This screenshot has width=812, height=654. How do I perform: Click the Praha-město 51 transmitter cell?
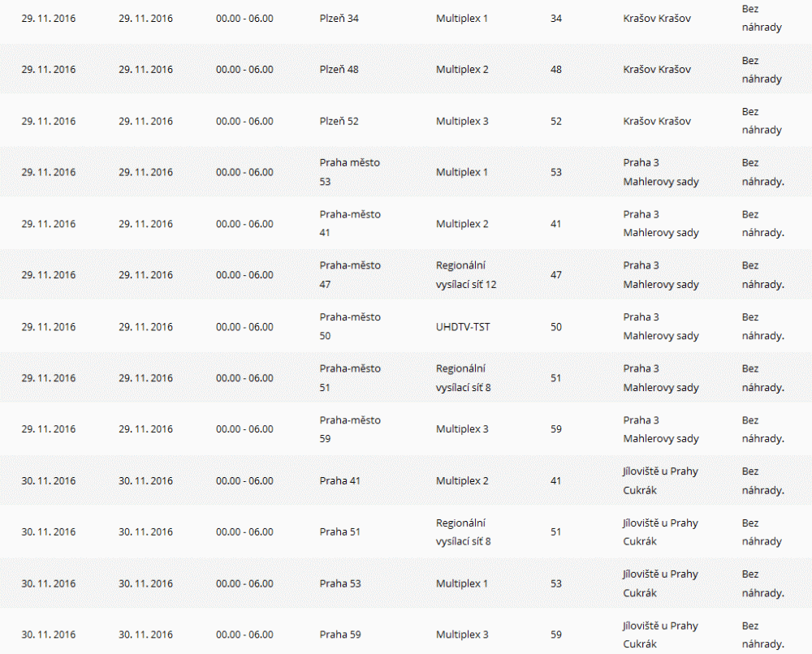[x=350, y=377]
